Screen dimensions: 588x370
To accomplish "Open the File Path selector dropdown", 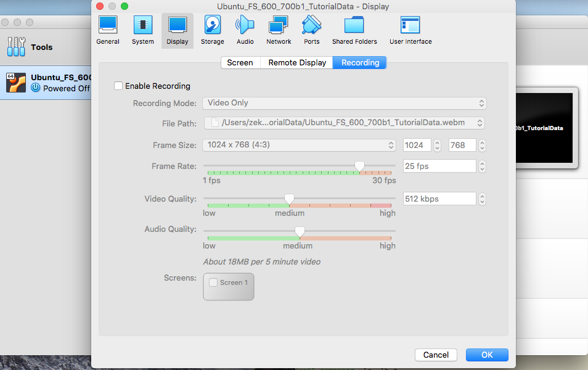I will (x=344, y=123).
